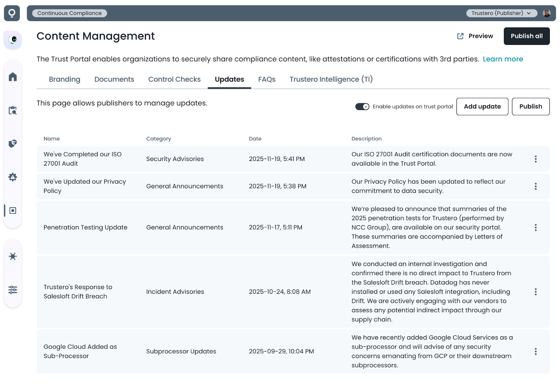Screen dimensions: 560x392
Task: Click the date '2025-11-19, 5:41 PM'
Action: (x=277, y=159)
